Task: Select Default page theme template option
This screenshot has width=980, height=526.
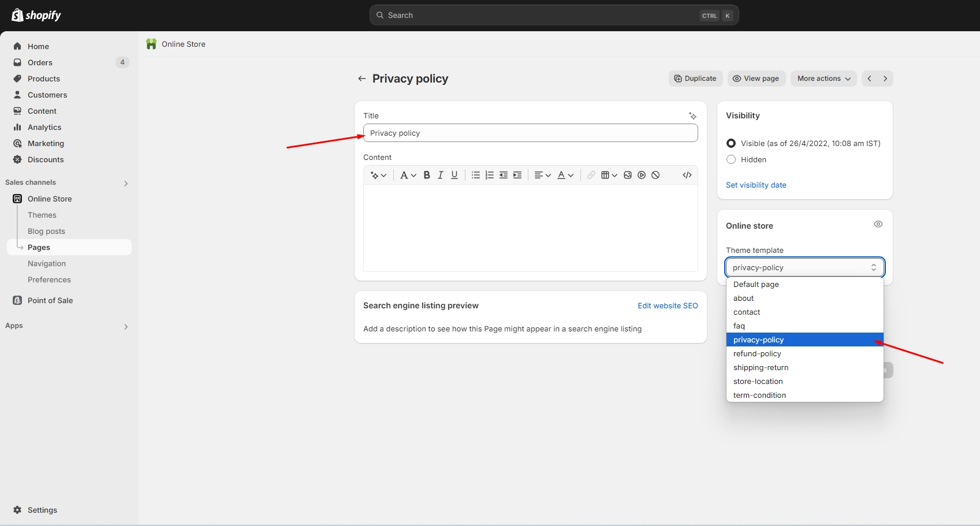Action: (756, 284)
